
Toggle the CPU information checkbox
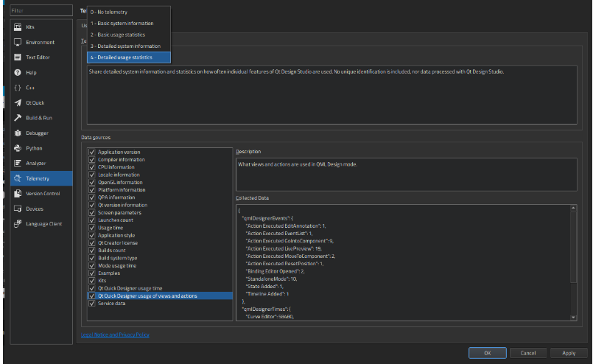92,167
